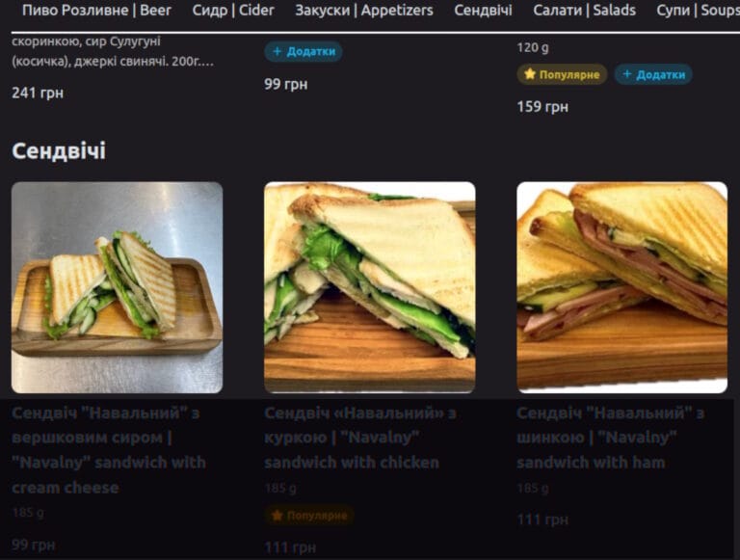Click the Сендвічі section heading

pyautogui.click(x=59, y=151)
